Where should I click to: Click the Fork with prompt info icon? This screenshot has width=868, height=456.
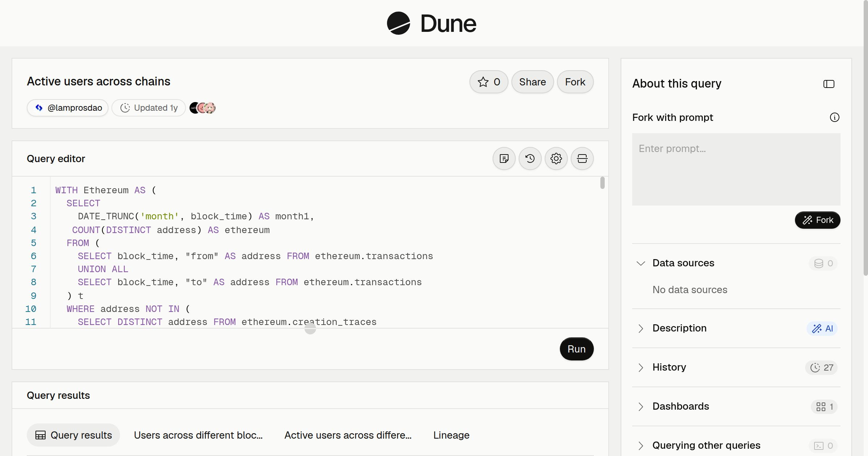(x=835, y=117)
